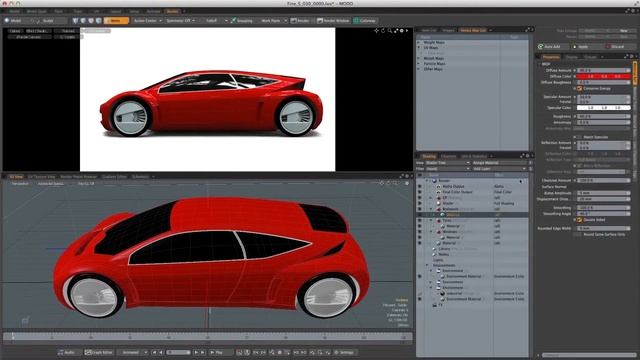Open the Graph Editor from bottom bar
This screenshot has height=360, width=640.
(x=98, y=352)
